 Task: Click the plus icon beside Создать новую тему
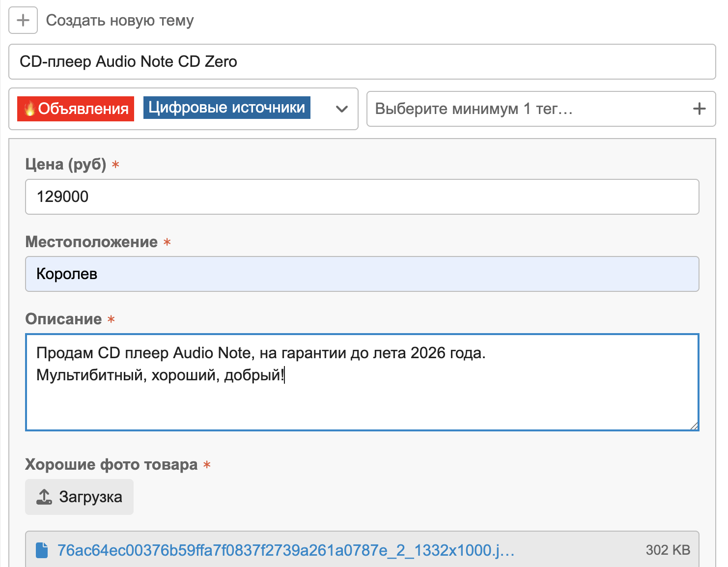pyautogui.click(x=23, y=21)
